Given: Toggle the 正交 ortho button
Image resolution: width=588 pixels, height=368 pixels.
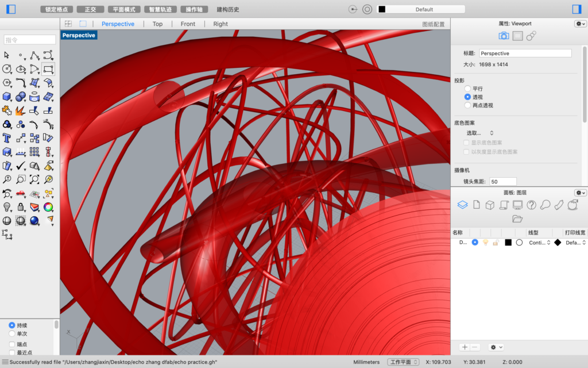Looking at the screenshot, I should (90, 9).
